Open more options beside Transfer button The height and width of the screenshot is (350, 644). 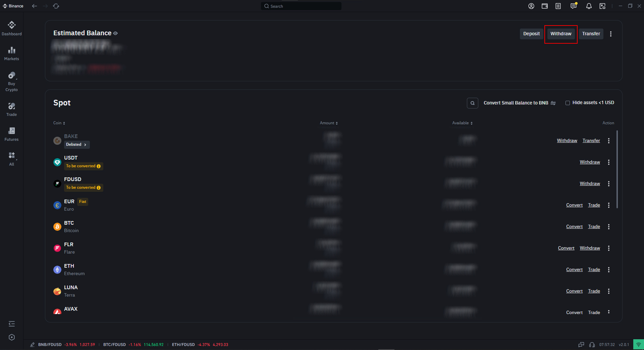[x=611, y=34]
